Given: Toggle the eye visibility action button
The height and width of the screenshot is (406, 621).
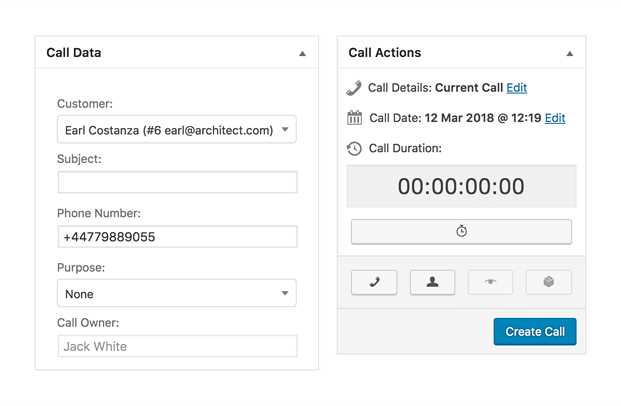Looking at the screenshot, I should 490,282.
